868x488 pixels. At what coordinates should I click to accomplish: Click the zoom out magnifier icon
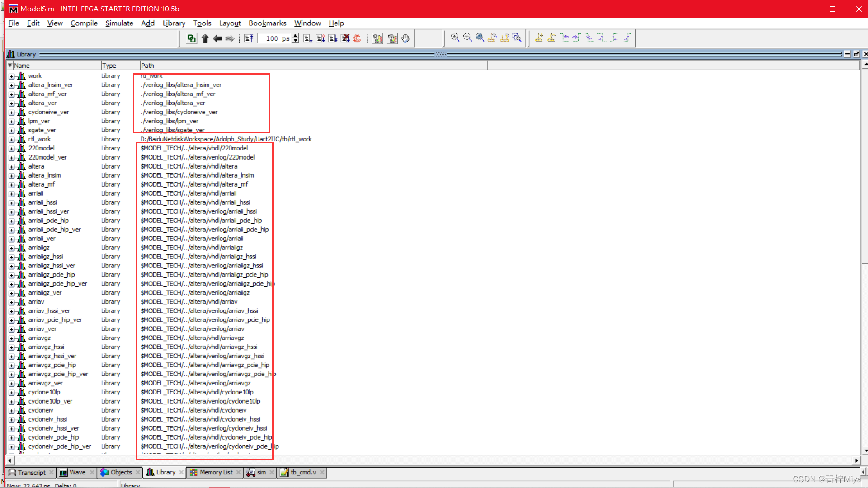[x=467, y=38]
